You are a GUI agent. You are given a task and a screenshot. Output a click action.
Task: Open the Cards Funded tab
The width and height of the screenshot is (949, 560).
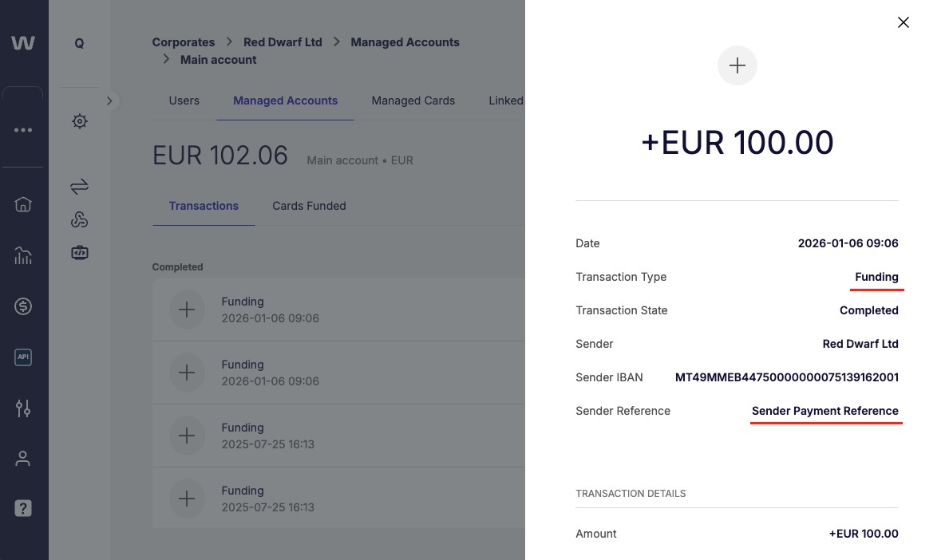click(x=309, y=206)
